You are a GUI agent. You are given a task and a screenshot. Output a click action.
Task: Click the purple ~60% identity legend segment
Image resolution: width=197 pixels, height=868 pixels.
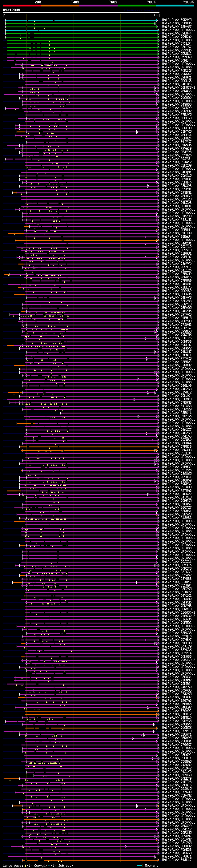[x=98, y=6]
